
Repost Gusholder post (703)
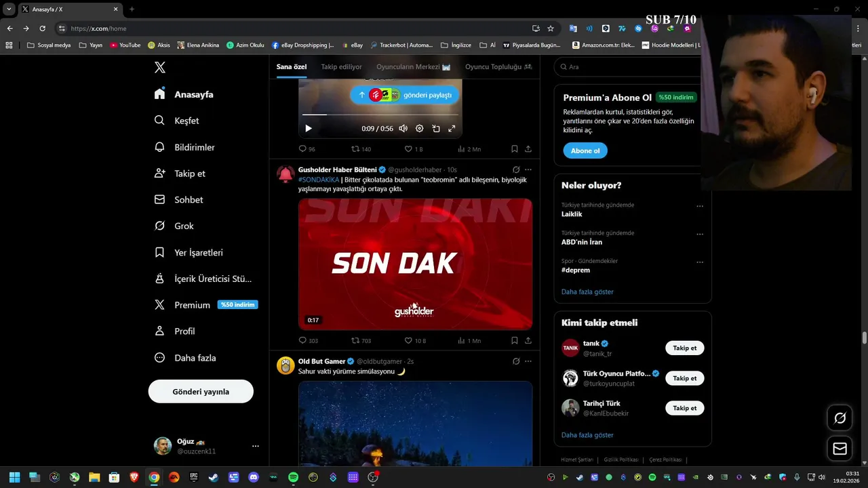(361, 340)
